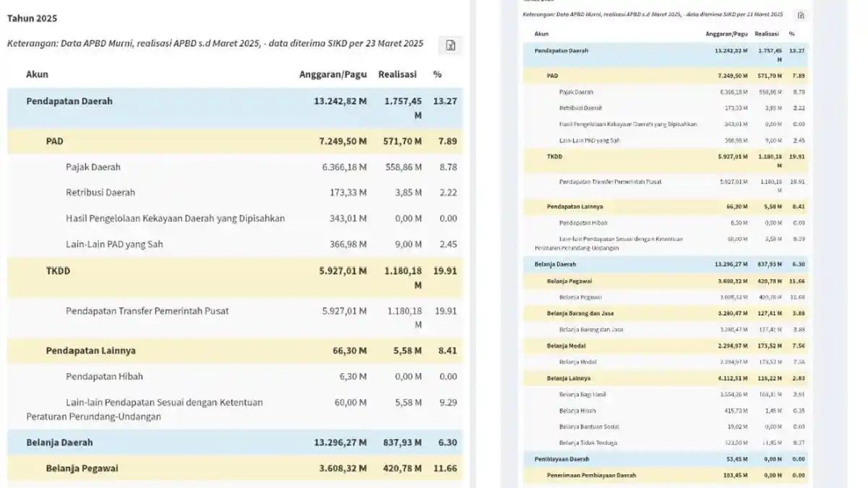Click 'Belanja Lainnya' in the right small table
Viewport: 868px width, 488px height.
(x=569, y=378)
